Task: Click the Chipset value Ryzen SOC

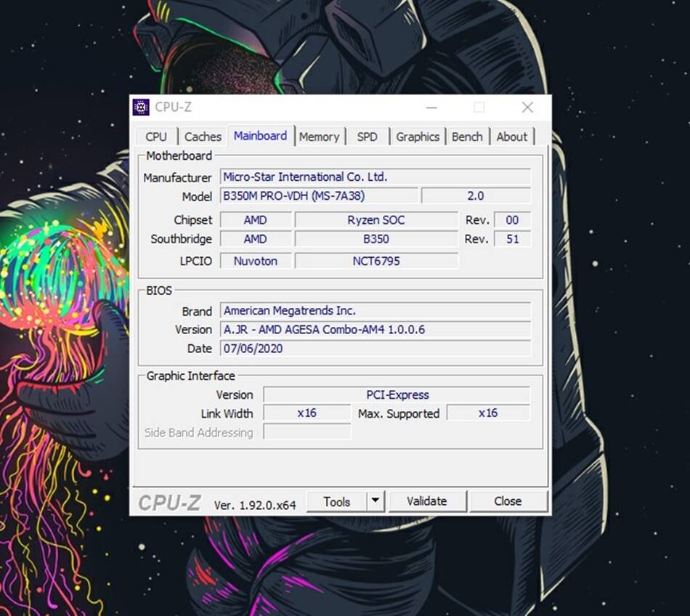Action: click(376, 220)
